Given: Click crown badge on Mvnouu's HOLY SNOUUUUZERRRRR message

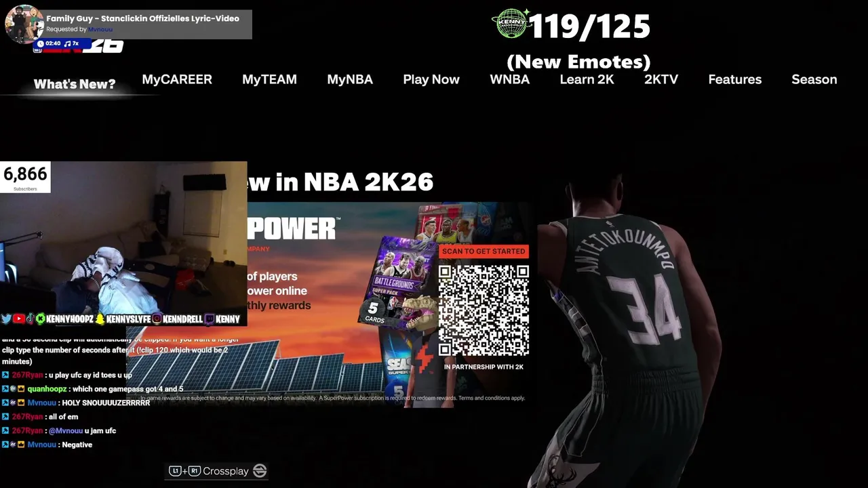Looking at the screenshot, I should [x=21, y=403].
